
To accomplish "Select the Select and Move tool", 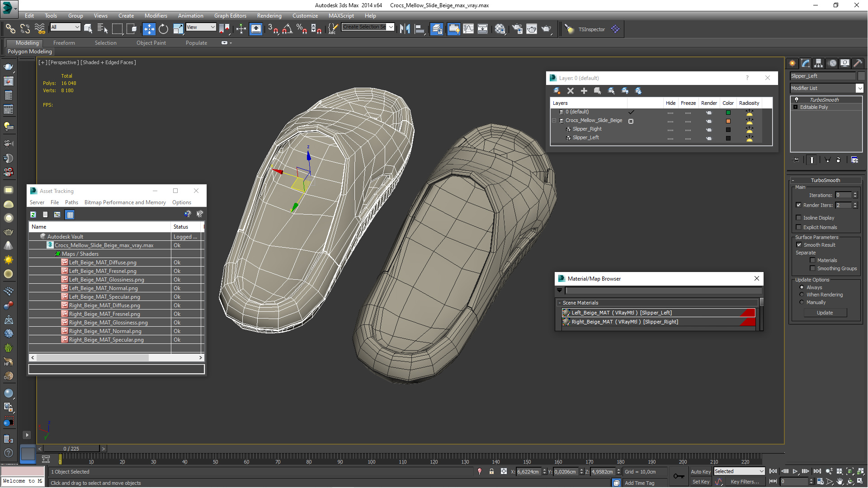I will click(x=149, y=29).
